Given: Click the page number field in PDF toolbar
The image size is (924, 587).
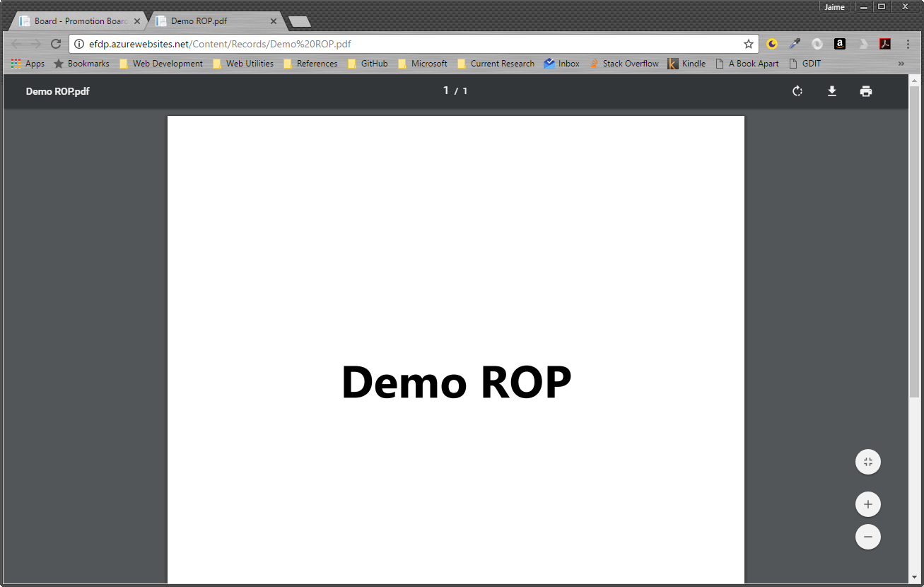Looking at the screenshot, I should (446, 91).
